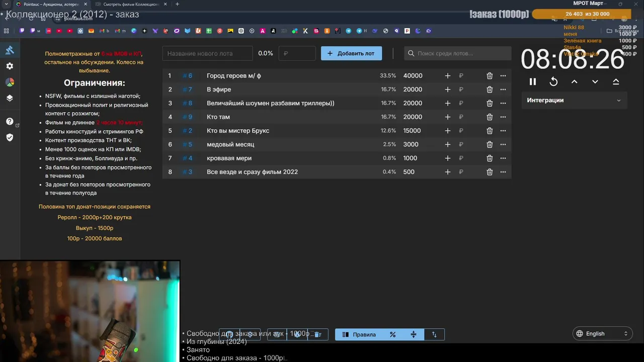Open more options for Величайший шоумен lot
Viewport: 644px width, 362px height.
click(x=503, y=103)
